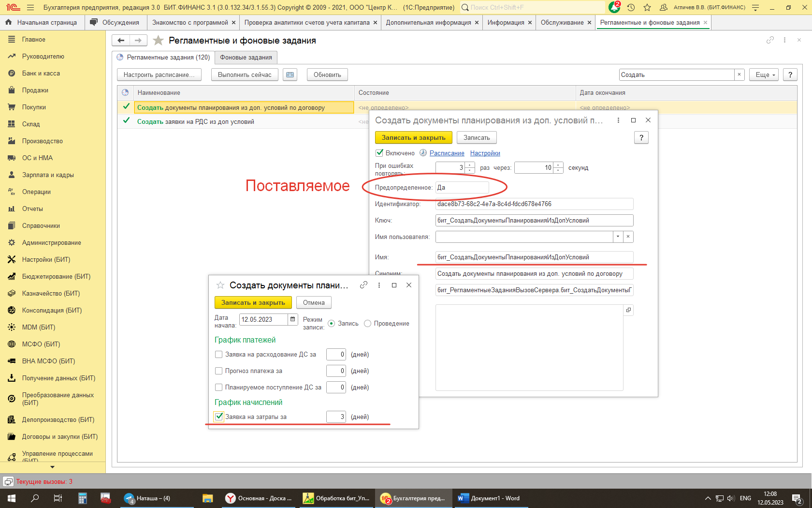
Task: Check Заявка на расходование ДС за
Action: 218,355
